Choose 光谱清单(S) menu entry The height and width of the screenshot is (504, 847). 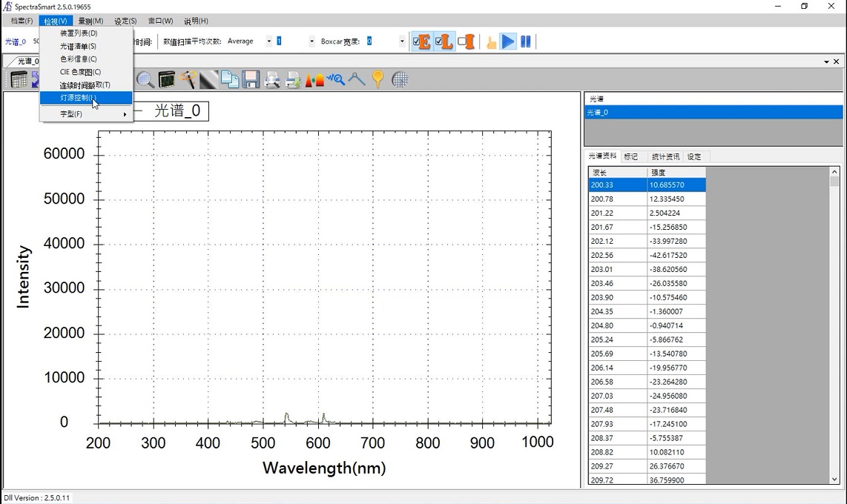pos(86,46)
